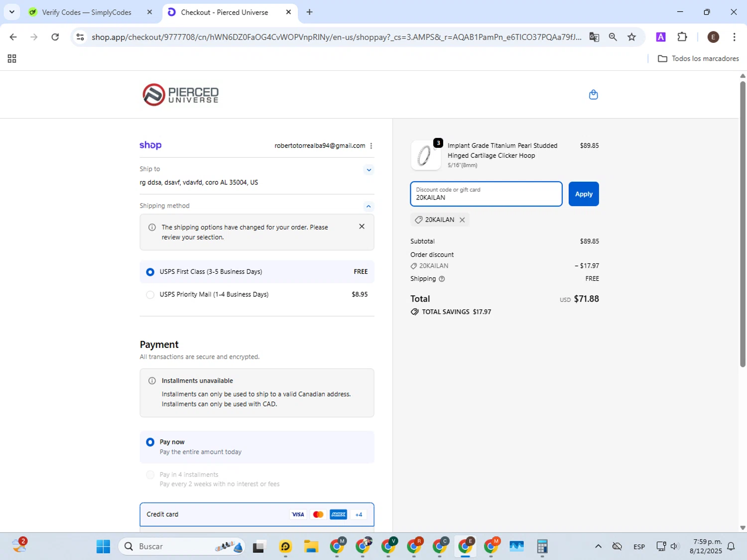Screen dimensions: 747x560
Task: Expand the Ship to address section
Action: pyautogui.click(x=369, y=170)
